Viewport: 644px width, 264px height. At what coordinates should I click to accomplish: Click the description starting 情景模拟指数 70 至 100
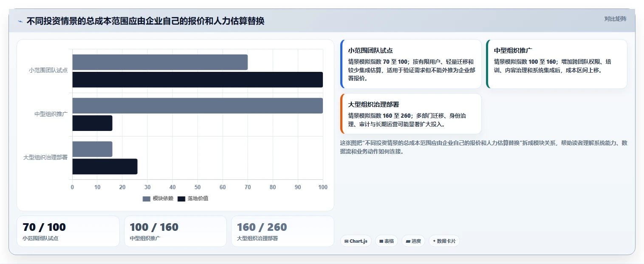(412, 70)
